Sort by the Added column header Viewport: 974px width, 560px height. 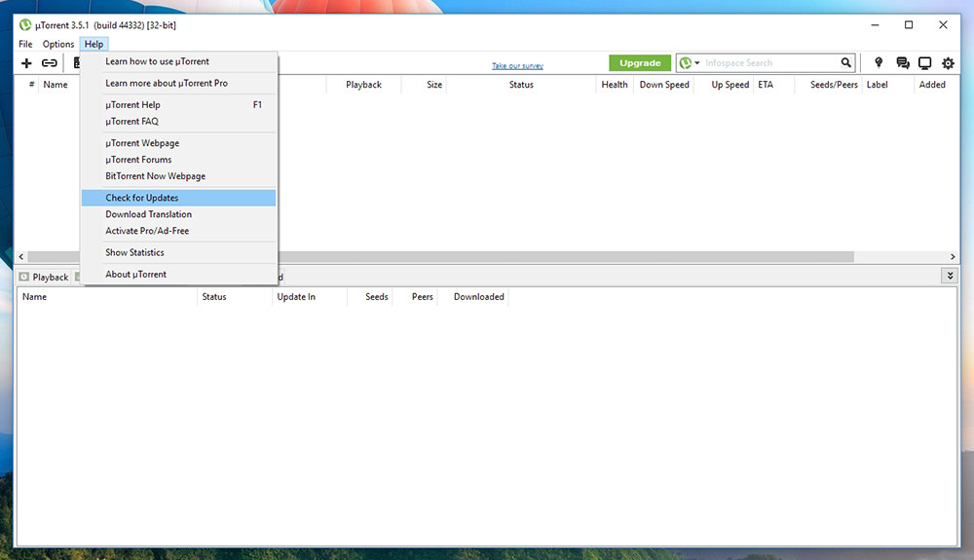click(x=932, y=85)
